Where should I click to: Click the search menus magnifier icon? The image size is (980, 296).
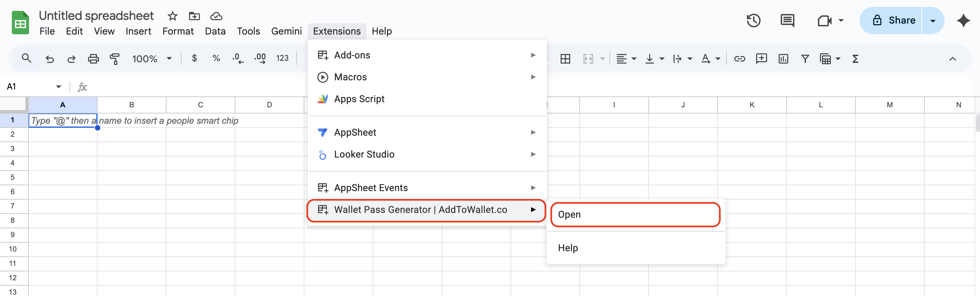[26, 58]
